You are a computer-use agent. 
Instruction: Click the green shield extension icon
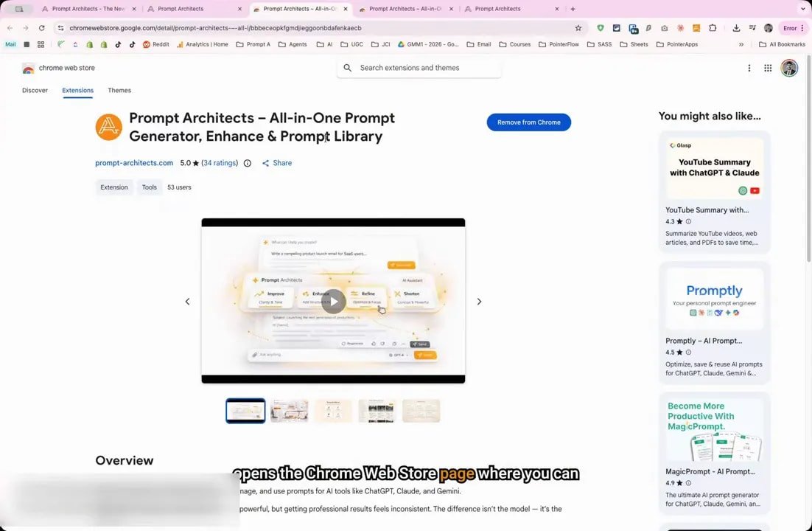point(601,28)
